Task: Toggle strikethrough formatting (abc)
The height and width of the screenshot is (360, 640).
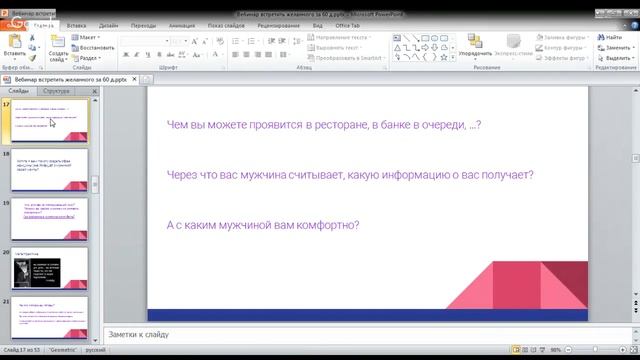Action: [170, 55]
